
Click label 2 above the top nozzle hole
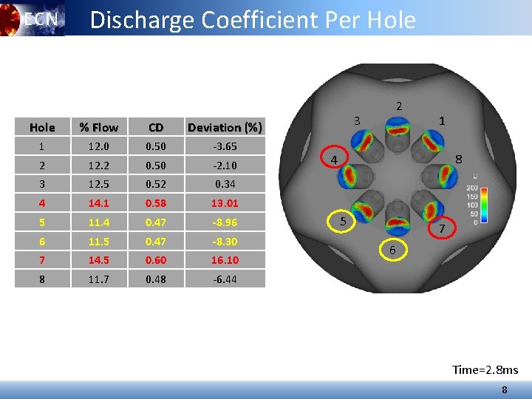399,106
